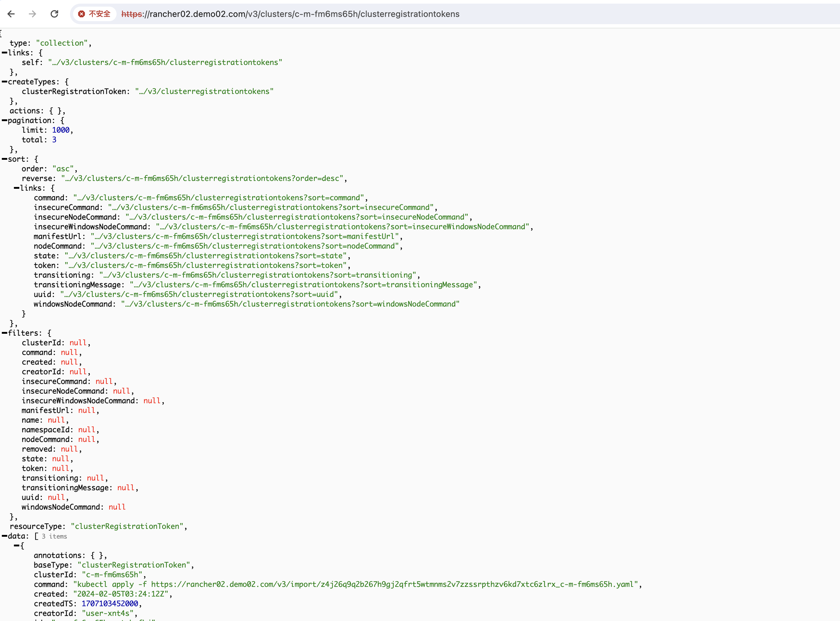Collapse the data array
Viewport: 840px width, 621px height.
(x=5, y=536)
